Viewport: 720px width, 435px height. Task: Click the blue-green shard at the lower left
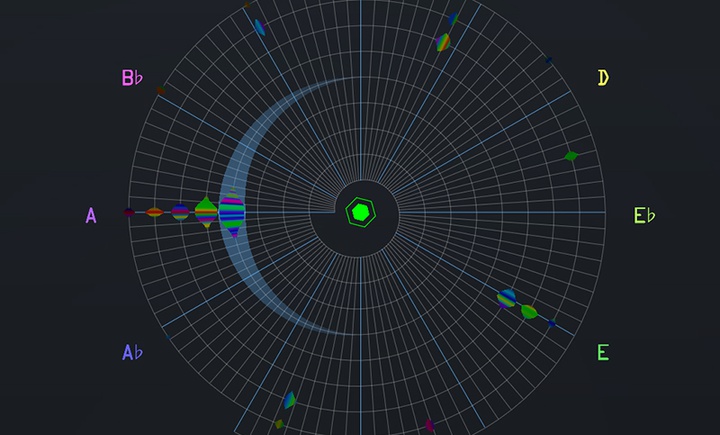(x=289, y=401)
